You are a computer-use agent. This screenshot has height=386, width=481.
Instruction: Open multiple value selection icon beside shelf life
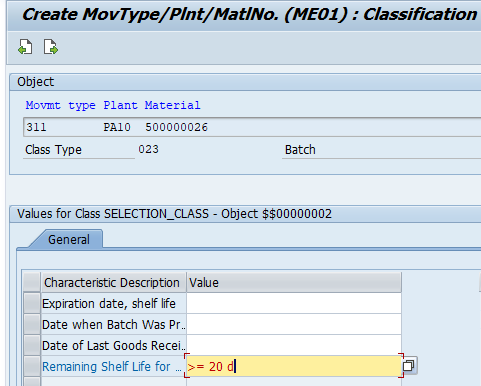coord(408,366)
